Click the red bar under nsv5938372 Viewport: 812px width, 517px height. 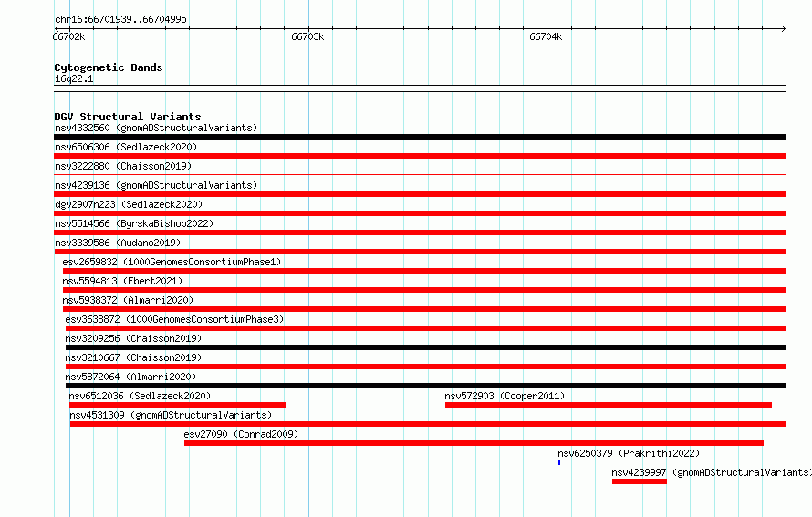pos(424,309)
